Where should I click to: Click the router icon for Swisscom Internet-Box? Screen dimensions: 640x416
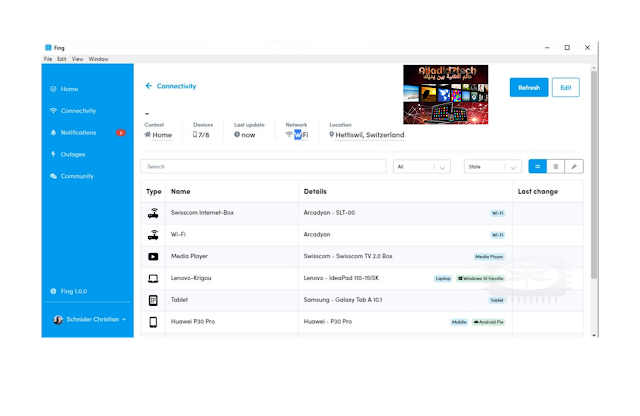click(x=153, y=213)
